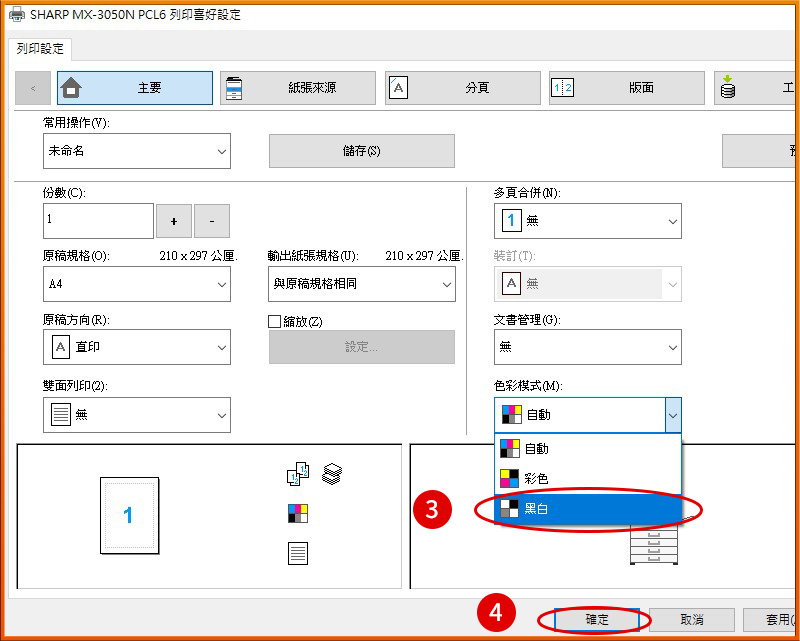Click the paper tray icon on 紙張來源 tab
This screenshot has width=800, height=641.
click(236, 87)
